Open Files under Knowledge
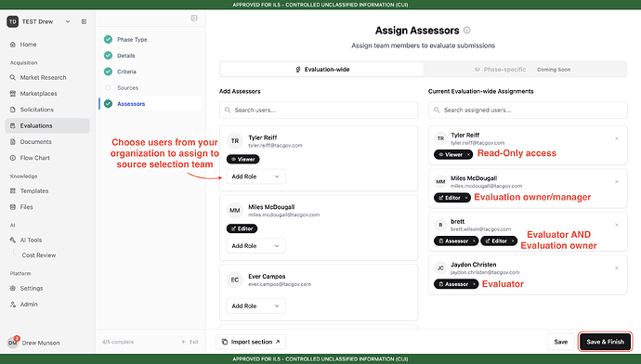This screenshot has width=641, height=364. [x=26, y=207]
